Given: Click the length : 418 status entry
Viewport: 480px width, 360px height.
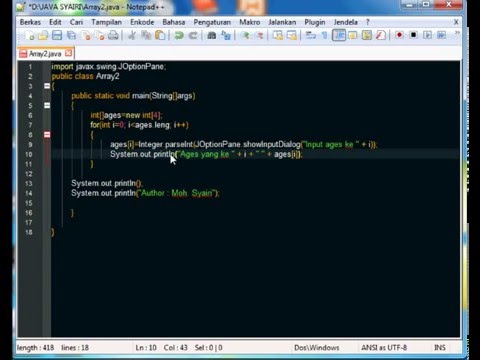Looking at the screenshot, I should [35, 348].
